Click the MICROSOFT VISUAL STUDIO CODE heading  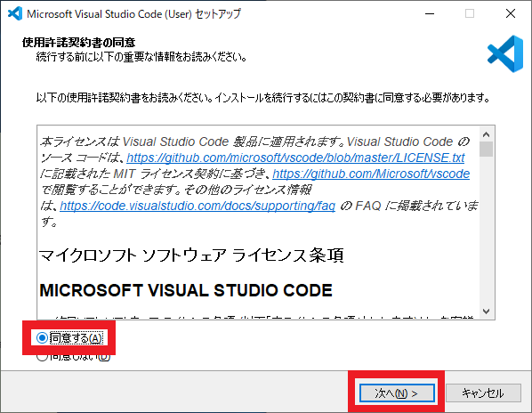point(186,290)
